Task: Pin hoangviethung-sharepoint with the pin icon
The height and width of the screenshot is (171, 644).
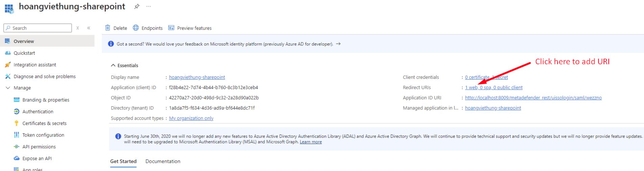Action: coord(137,6)
